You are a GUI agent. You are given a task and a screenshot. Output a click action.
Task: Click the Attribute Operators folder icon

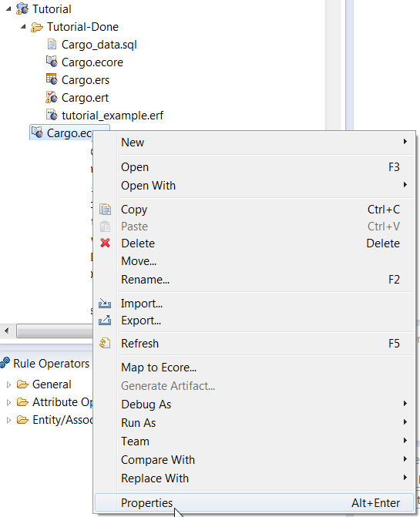coord(22,402)
